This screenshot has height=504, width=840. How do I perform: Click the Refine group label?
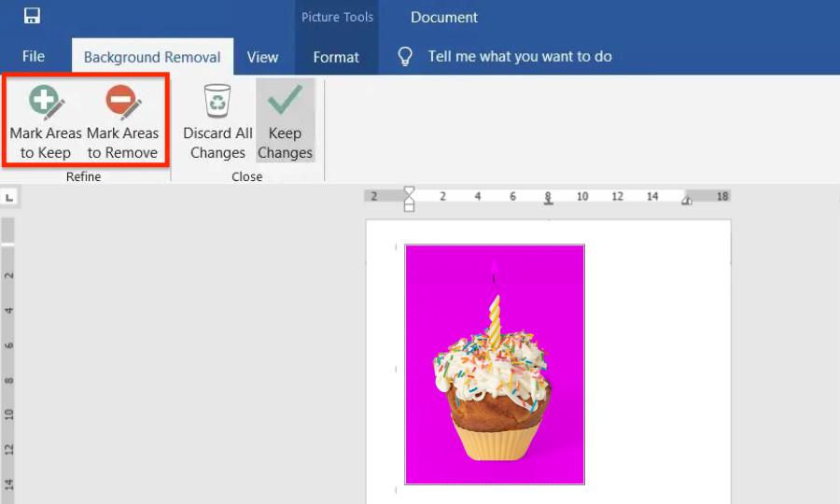tap(83, 176)
